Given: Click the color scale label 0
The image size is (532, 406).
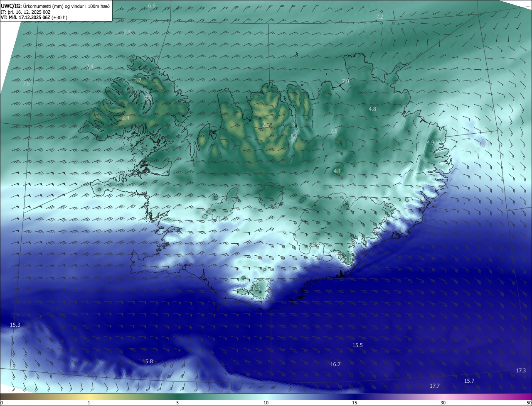Looking at the screenshot, I should point(2,403).
